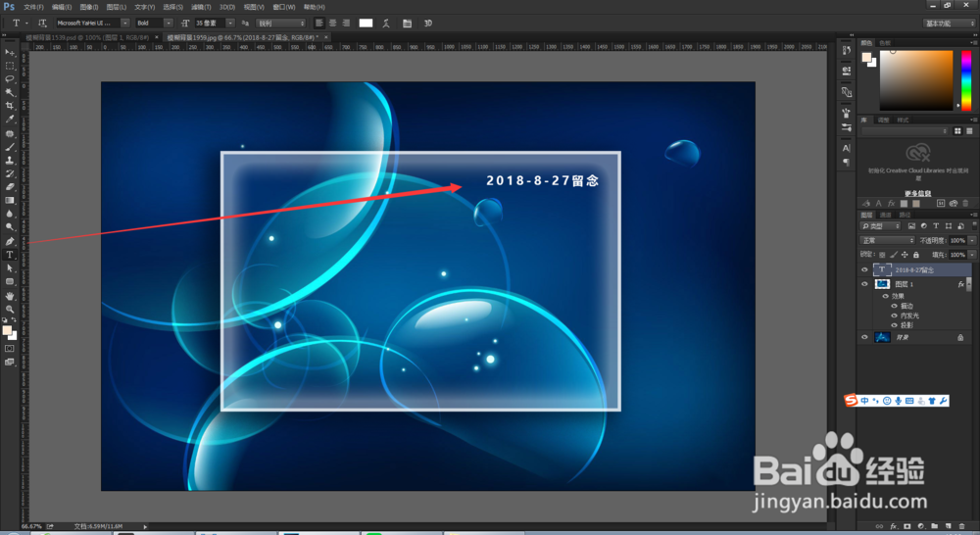Hide the 背景 layer eye
This screenshot has height=535, width=980.
point(864,337)
